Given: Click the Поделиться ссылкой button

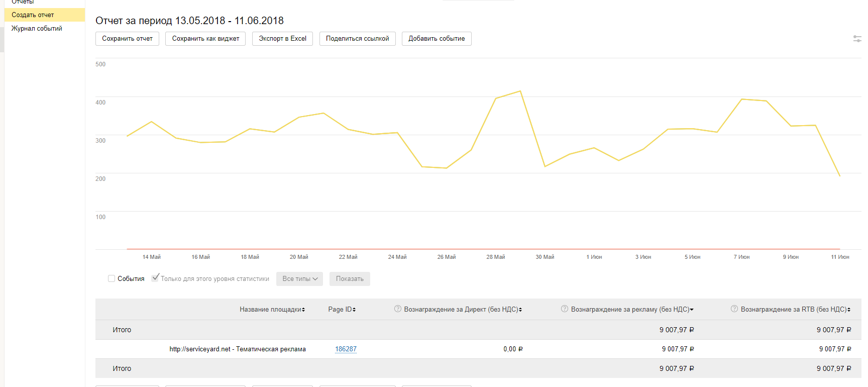Looking at the screenshot, I should point(357,39).
